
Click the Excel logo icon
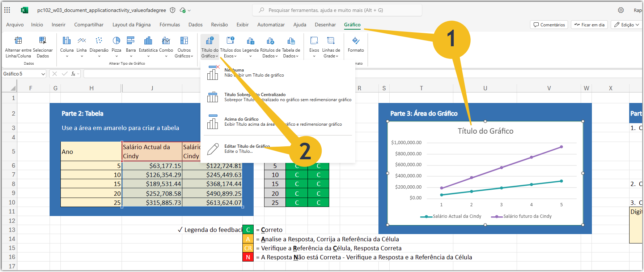(24, 10)
